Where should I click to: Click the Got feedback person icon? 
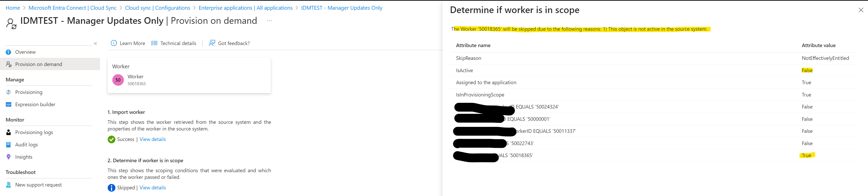212,43
